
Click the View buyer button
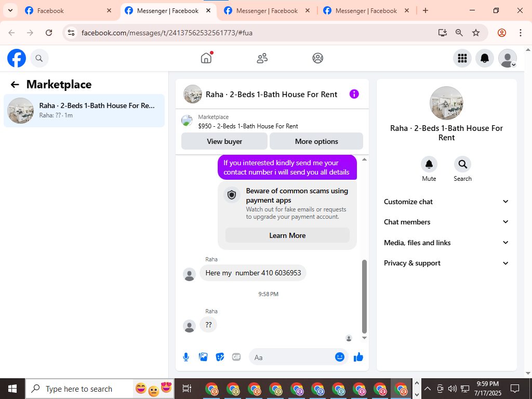[224, 141]
